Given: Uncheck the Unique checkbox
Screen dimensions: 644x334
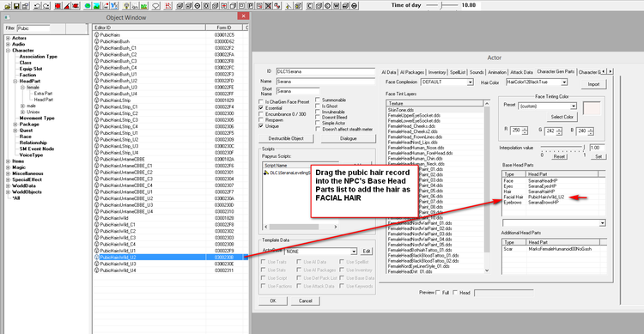Looking at the screenshot, I should (x=261, y=126).
